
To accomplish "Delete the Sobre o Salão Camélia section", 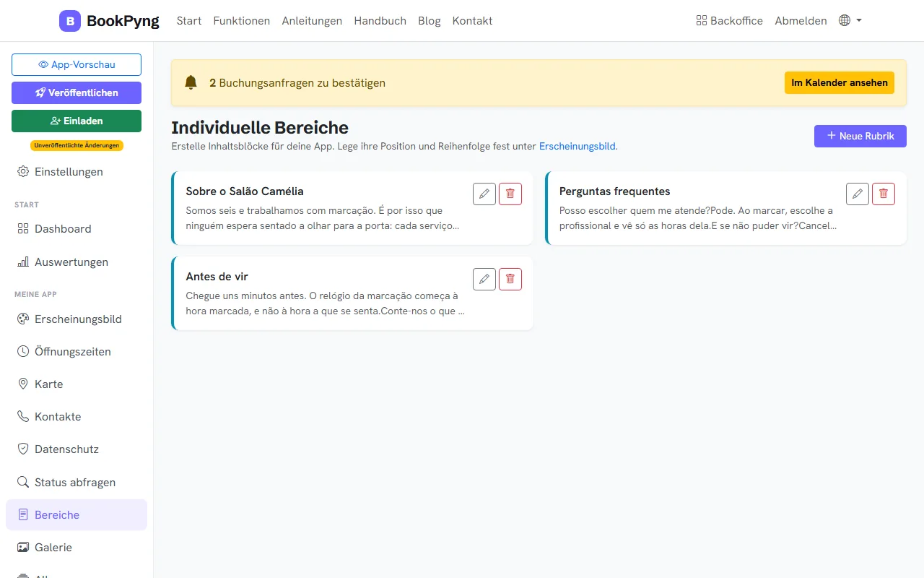I will click(510, 194).
